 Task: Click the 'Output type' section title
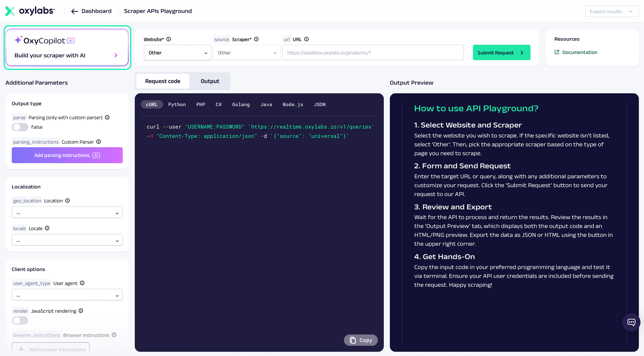(x=26, y=103)
